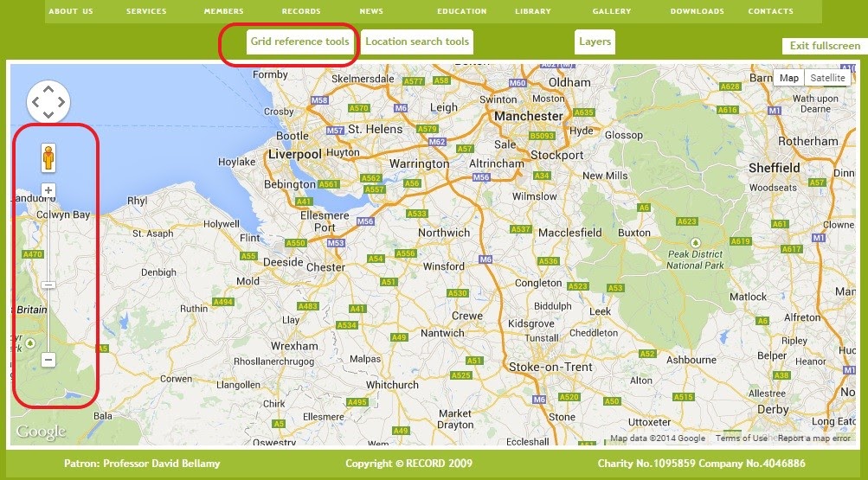Click the Buxton label on map
868x480 pixels.
tap(634, 233)
